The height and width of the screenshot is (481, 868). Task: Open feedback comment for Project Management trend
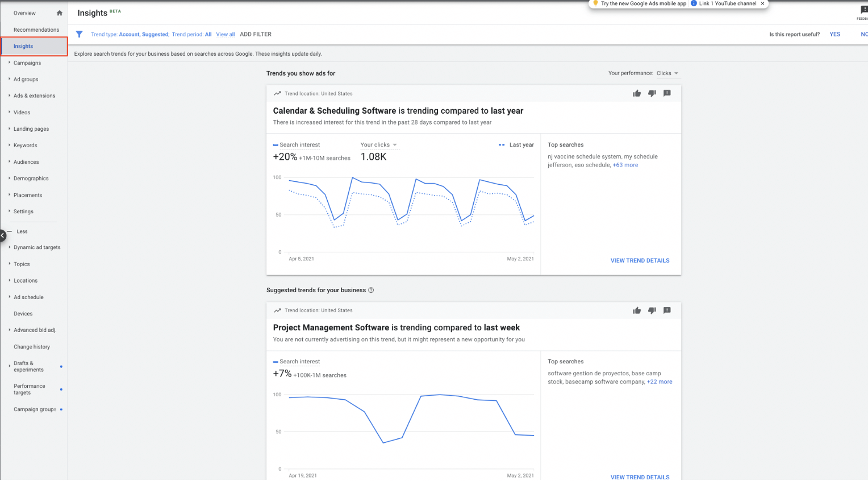coord(667,310)
